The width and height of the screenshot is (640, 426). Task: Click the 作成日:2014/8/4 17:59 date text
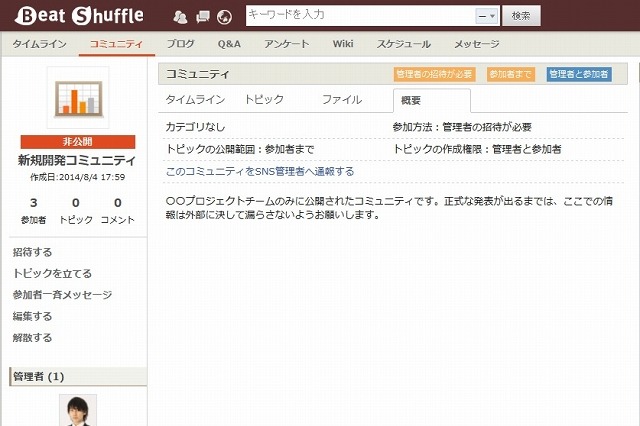tap(78, 177)
